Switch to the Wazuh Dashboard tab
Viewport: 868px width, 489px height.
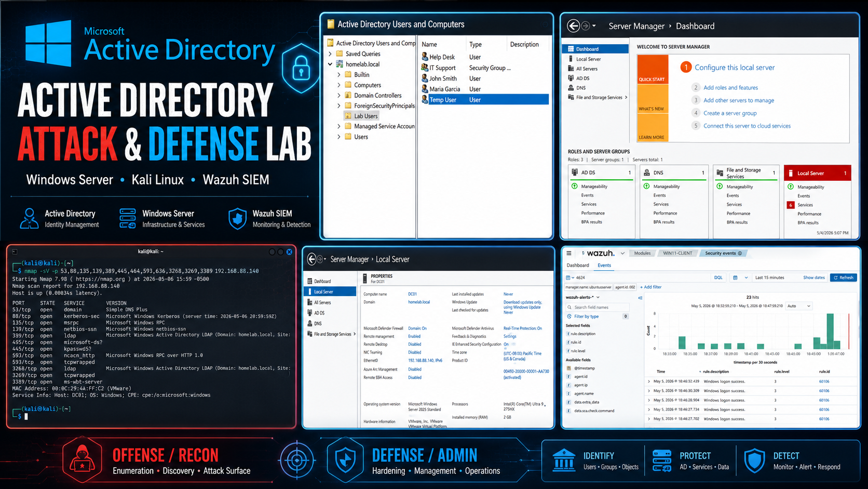click(577, 265)
